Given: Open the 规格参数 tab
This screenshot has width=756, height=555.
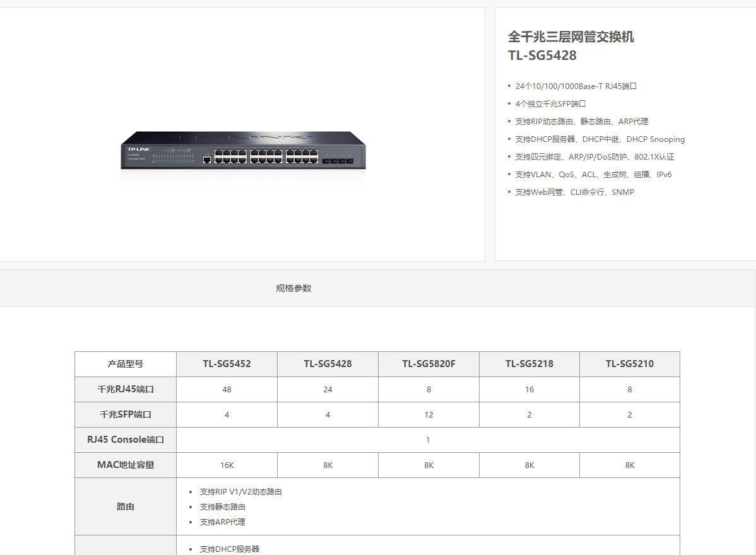Looking at the screenshot, I should (x=293, y=288).
